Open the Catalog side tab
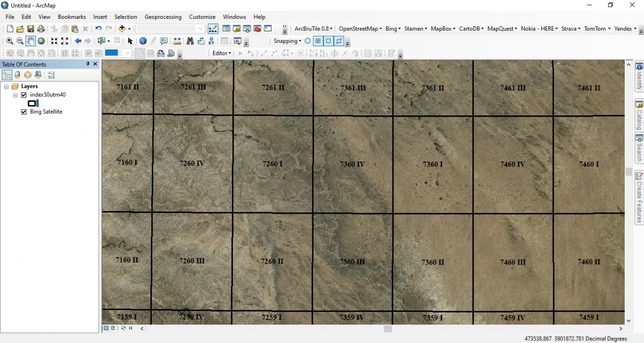The height and width of the screenshot is (343, 644). 639,115
